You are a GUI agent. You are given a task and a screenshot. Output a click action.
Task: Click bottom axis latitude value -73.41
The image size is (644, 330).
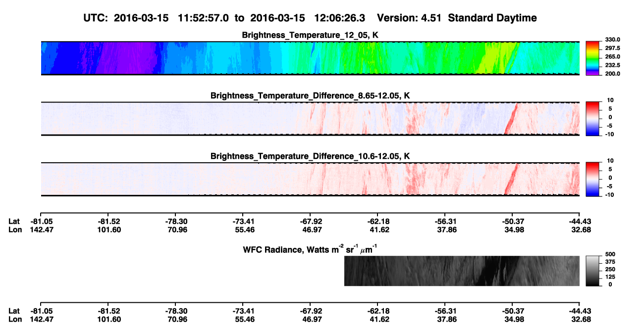[x=243, y=311]
